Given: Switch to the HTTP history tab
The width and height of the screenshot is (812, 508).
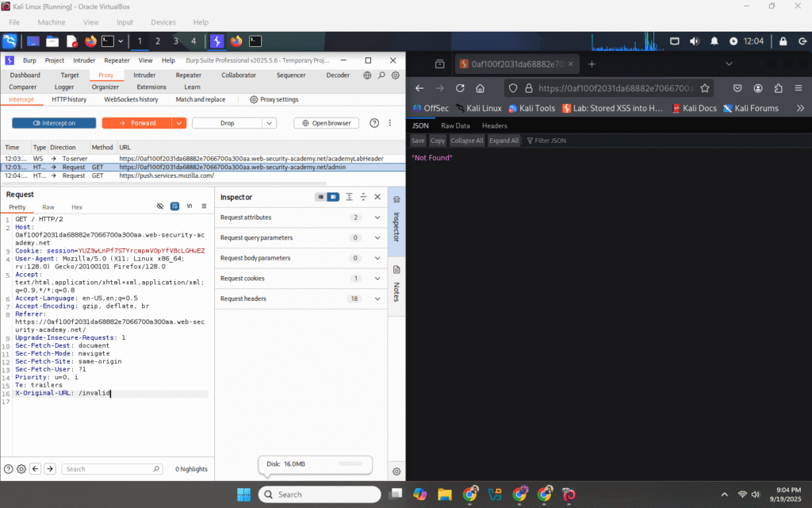Looking at the screenshot, I should (69, 99).
